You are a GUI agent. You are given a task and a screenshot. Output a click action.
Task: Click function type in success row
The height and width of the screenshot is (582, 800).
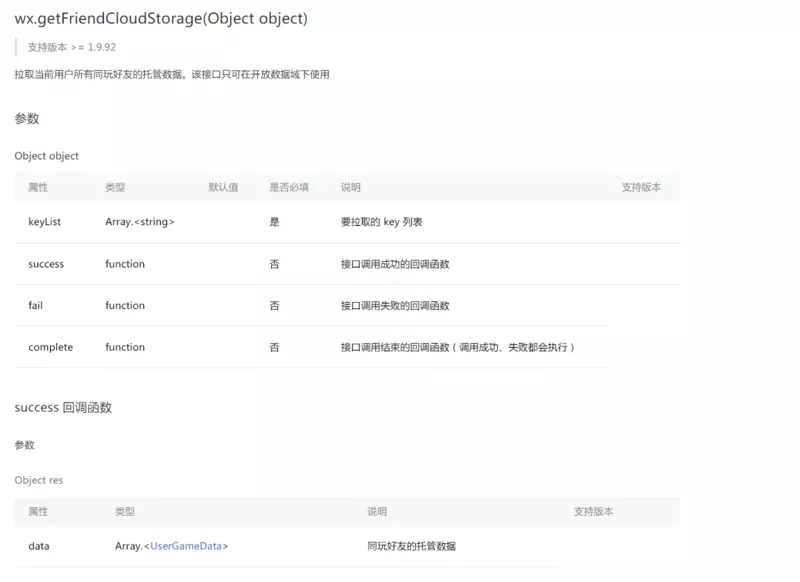pos(125,264)
